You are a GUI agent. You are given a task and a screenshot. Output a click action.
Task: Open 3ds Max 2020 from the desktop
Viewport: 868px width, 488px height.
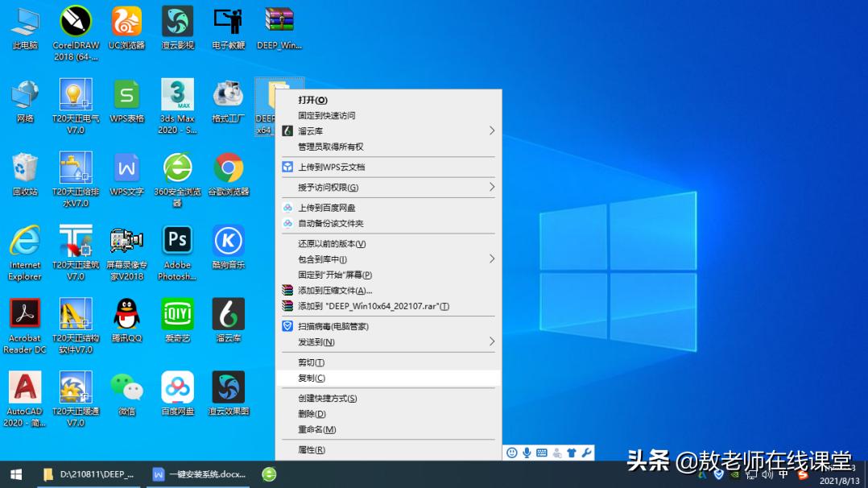(176, 94)
